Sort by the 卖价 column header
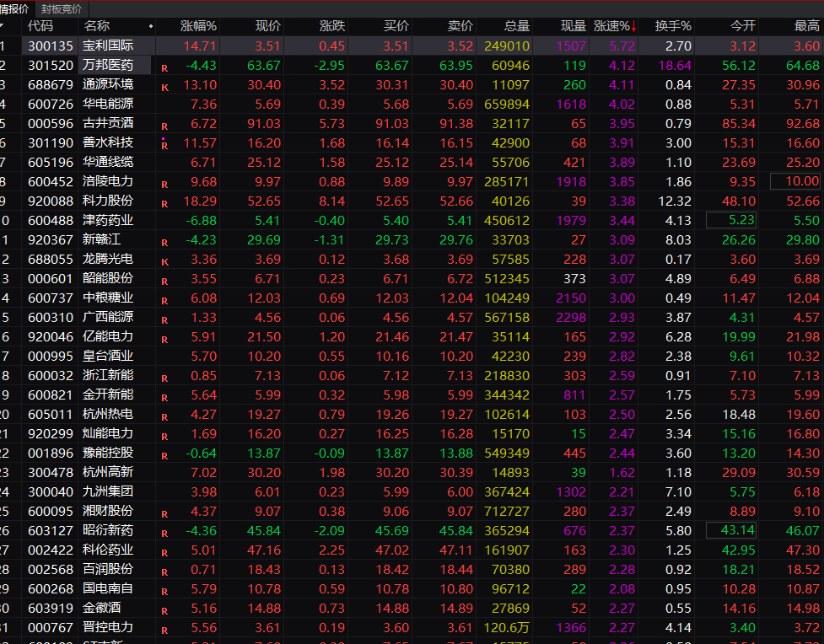This screenshot has height=644, width=824. tap(460, 26)
